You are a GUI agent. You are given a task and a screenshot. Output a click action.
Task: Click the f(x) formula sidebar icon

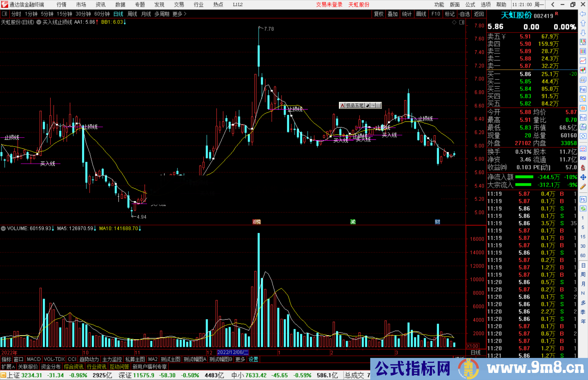(x=583, y=127)
